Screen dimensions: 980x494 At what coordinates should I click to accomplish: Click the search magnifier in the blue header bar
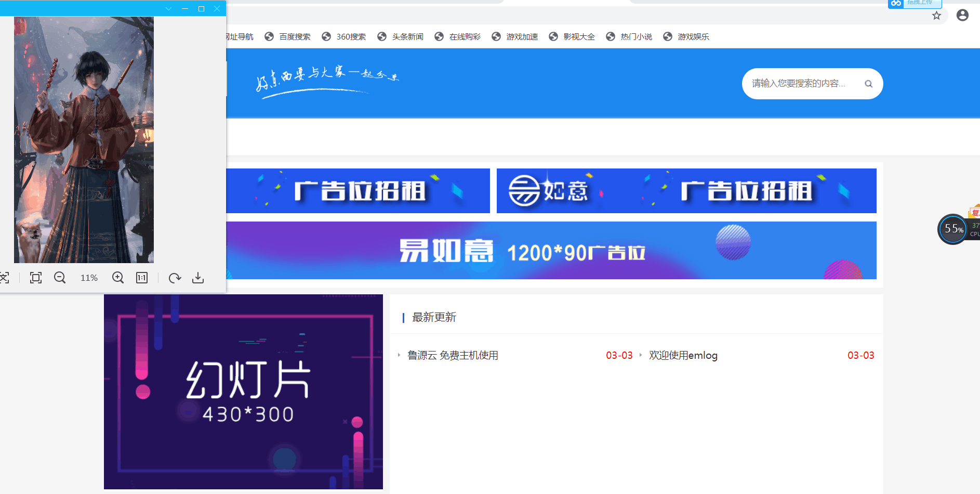point(868,83)
